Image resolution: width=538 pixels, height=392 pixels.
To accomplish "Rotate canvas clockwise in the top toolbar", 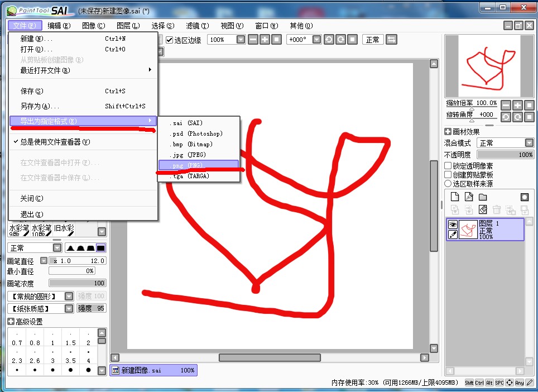I will pos(340,40).
